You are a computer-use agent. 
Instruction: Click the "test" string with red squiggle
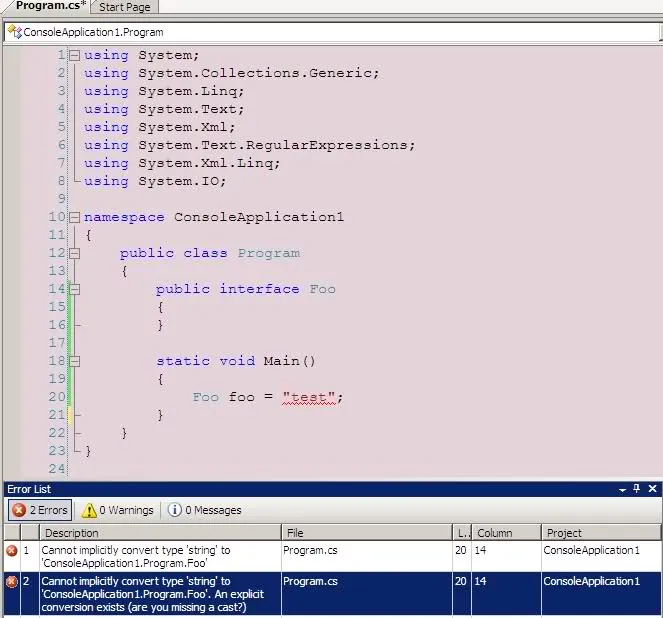pos(309,397)
